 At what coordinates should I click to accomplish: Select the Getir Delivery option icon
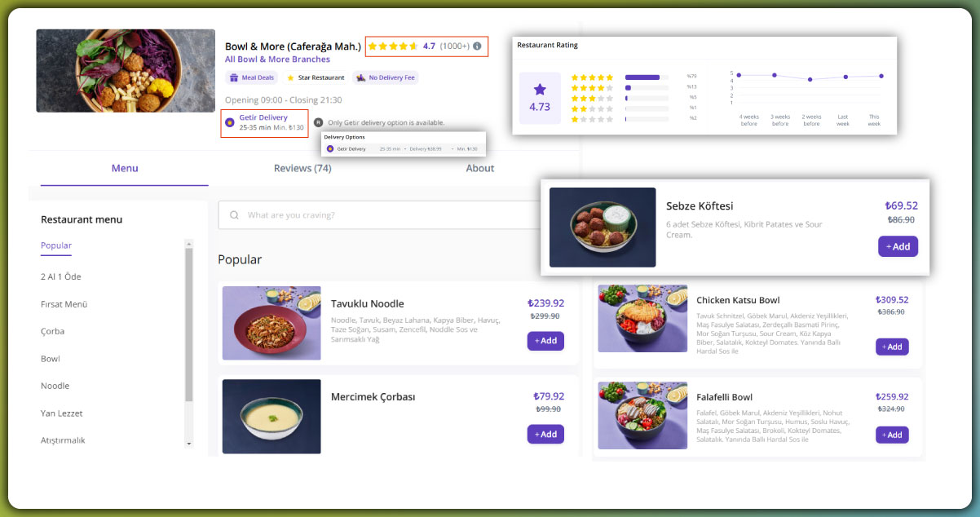tap(230, 122)
